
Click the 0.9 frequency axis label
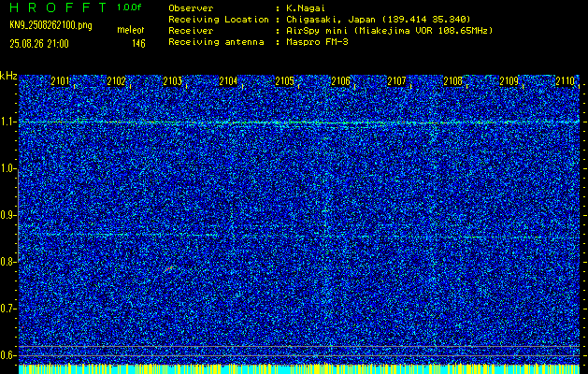click(x=8, y=215)
